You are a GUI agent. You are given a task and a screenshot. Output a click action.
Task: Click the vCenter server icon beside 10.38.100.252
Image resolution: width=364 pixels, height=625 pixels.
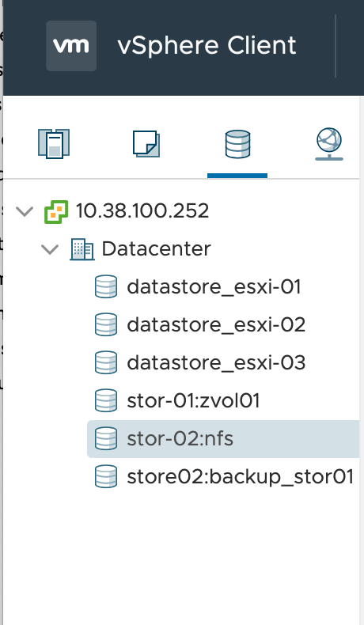tap(56, 212)
